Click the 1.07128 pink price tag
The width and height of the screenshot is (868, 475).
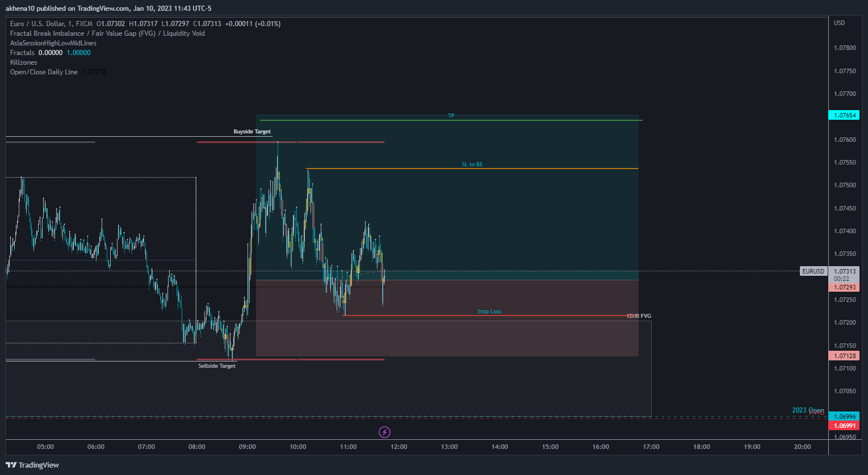click(x=844, y=356)
